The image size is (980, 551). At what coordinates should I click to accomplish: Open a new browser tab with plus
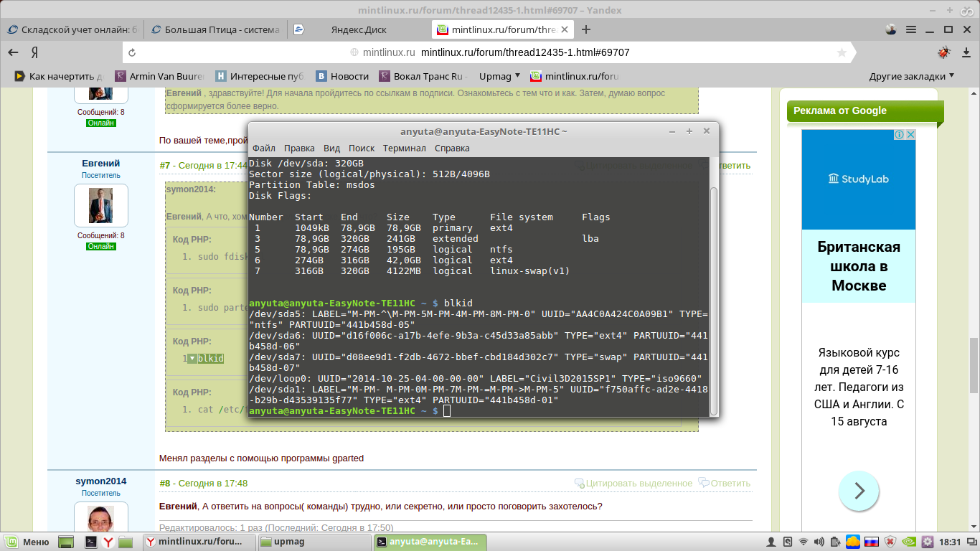[x=586, y=29]
